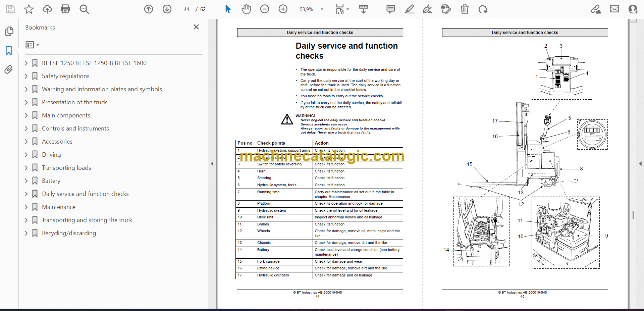Go to next page
The image size is (644, 311).
(x=167, y=9)
